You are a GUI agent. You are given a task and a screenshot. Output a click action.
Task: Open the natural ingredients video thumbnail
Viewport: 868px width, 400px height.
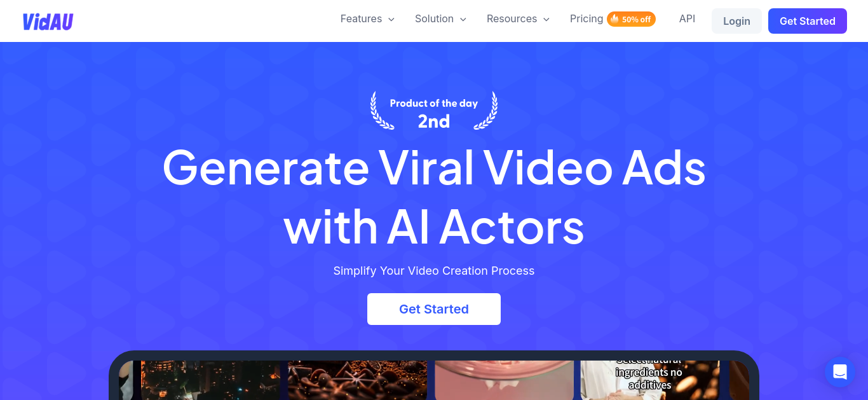tap(650, 380)
